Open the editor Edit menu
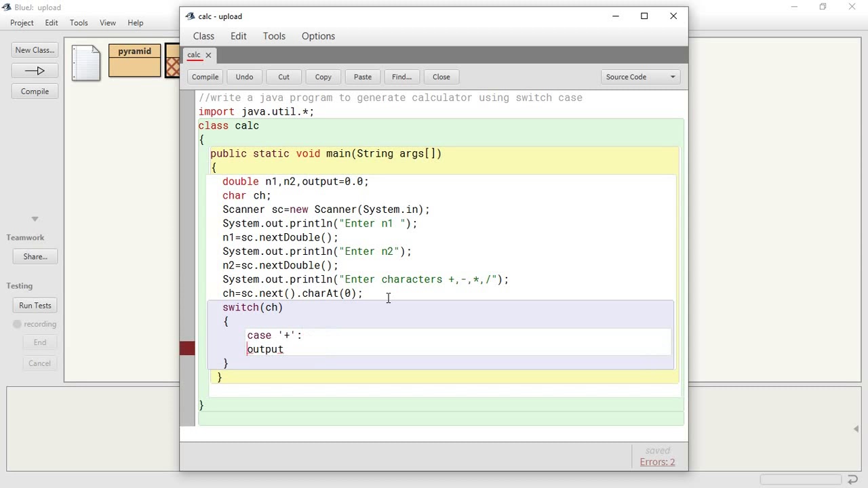 coord(238,36)
